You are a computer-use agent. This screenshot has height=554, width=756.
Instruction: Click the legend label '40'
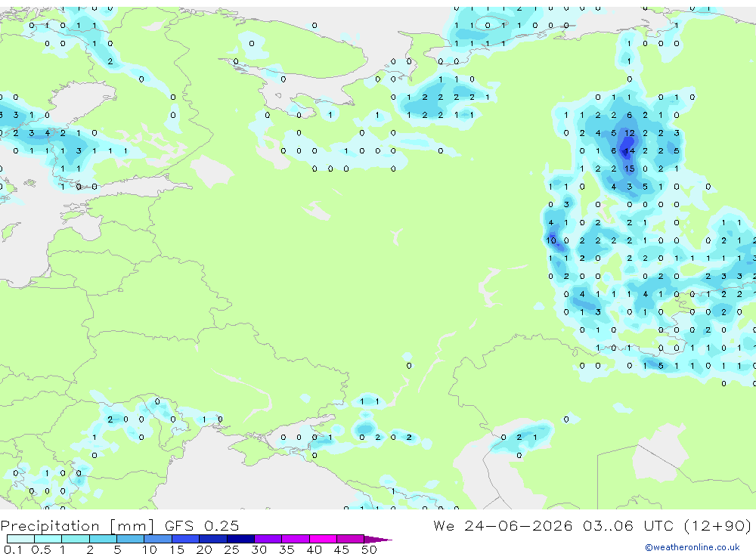click(314, 549)
